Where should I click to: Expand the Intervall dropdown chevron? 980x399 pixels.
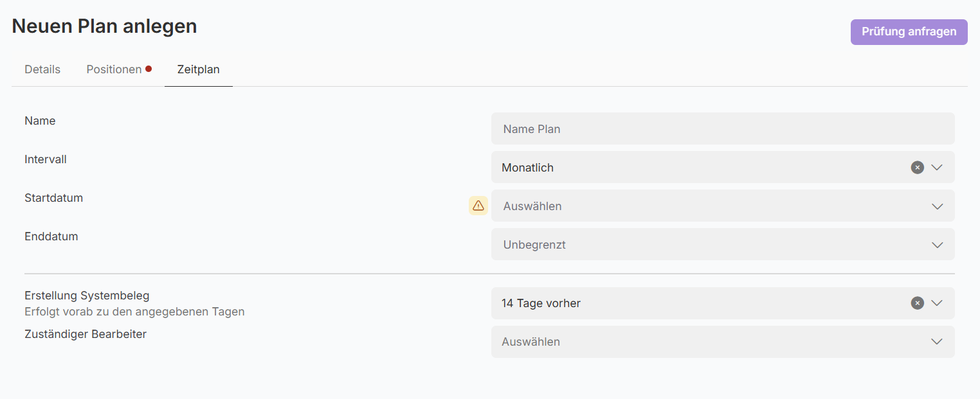[x=937, y=167]
